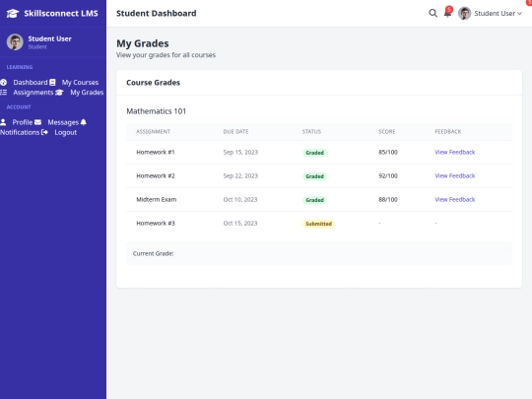Open Notifications in the sidebar
532x399 pixels.
(20, 132)
